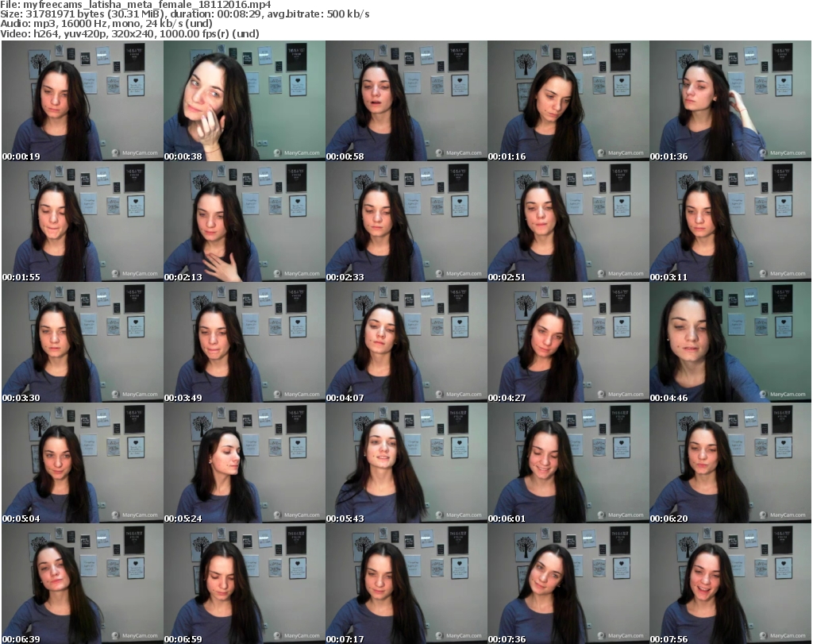Select the thumbnail at 00:03:11

[x=730, y=222]
